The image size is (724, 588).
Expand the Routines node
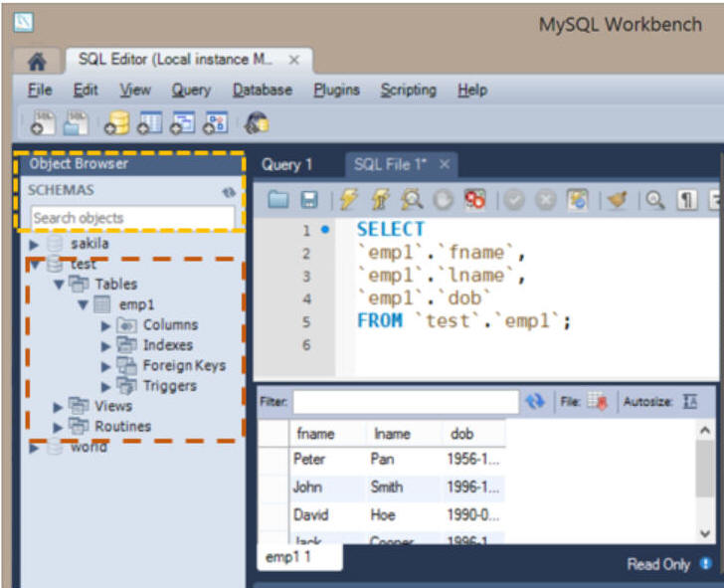click(58, 427)
